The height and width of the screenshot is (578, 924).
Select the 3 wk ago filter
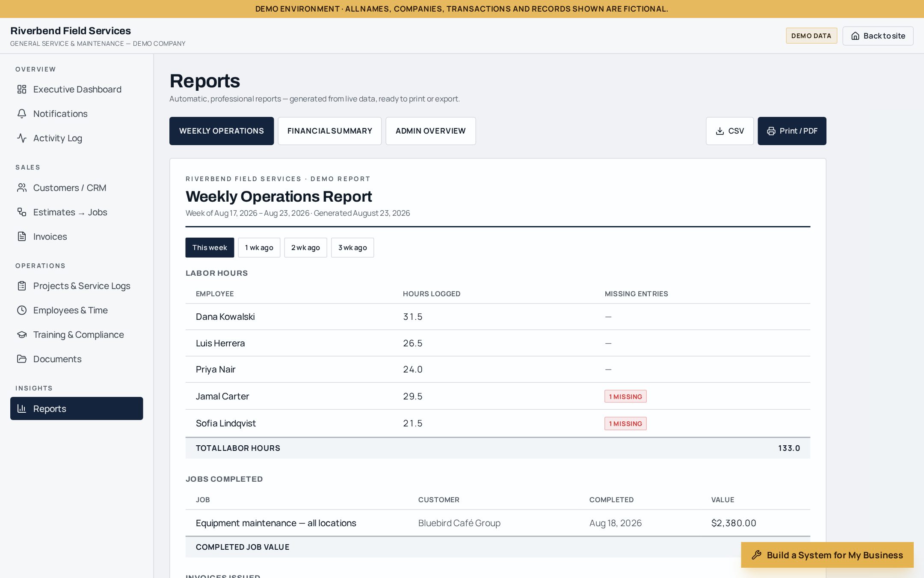[x=352, y=247]
